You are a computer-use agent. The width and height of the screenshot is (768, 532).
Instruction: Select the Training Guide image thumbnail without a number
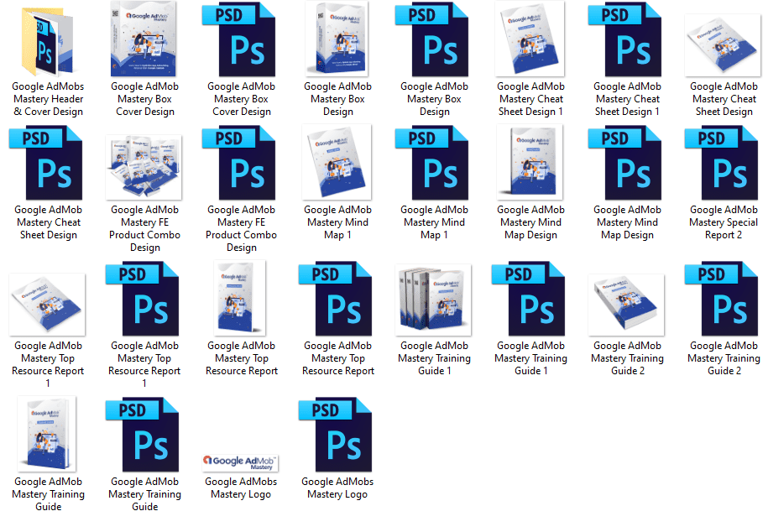point(47,434)
